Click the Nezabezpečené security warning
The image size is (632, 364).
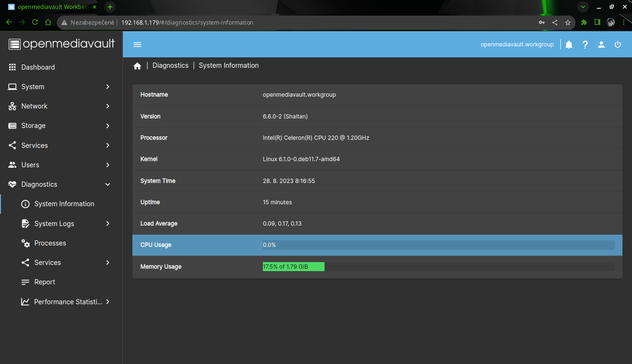point(88,22)
